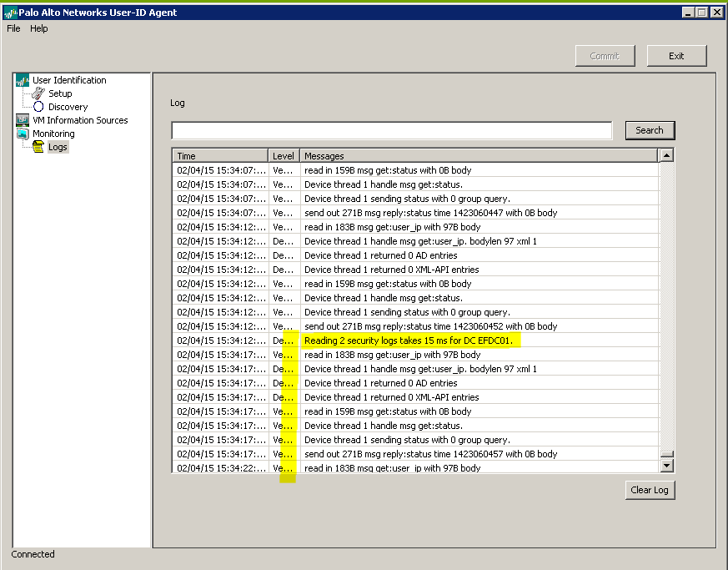Click the User Identification tree icon
This screenshot has height=570, width=728.
(23, 80)
